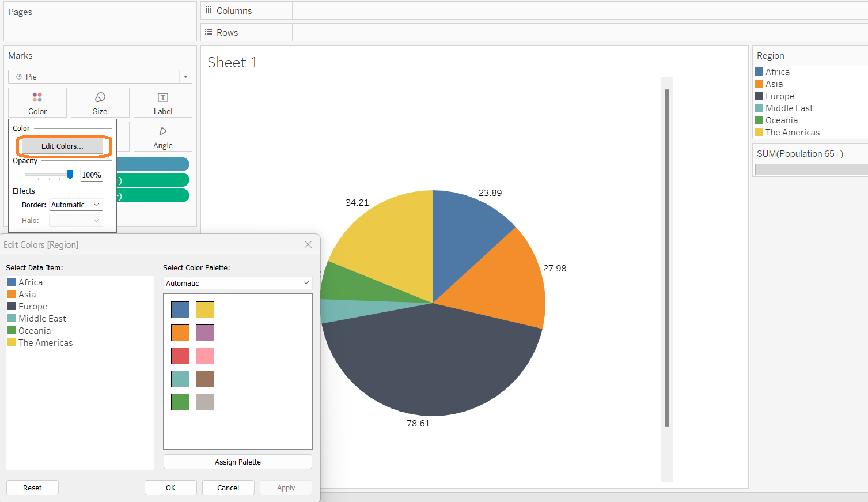868x502 pixels.
Task: Open the Size marks card
Action: [x=100, y=103]
